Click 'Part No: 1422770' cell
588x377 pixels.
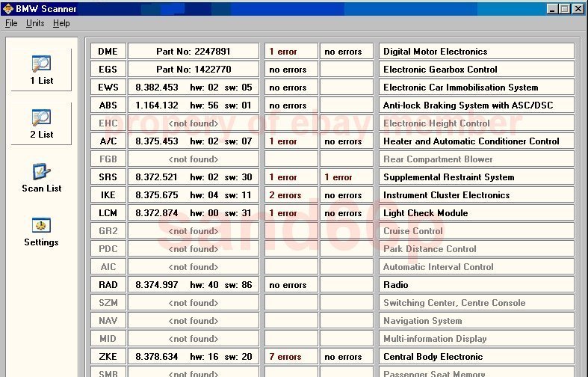tap(194, 69)
